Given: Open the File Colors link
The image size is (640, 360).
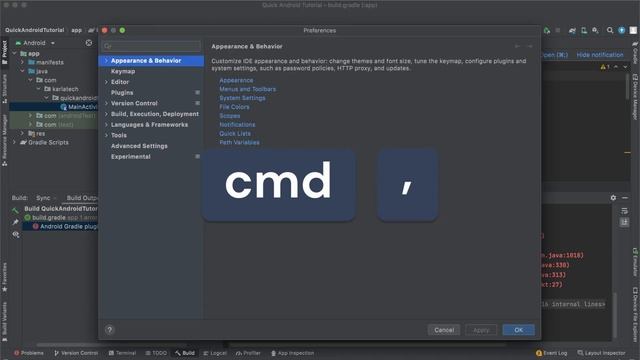Looking at the screenshot, I should [x=234, y=107].
